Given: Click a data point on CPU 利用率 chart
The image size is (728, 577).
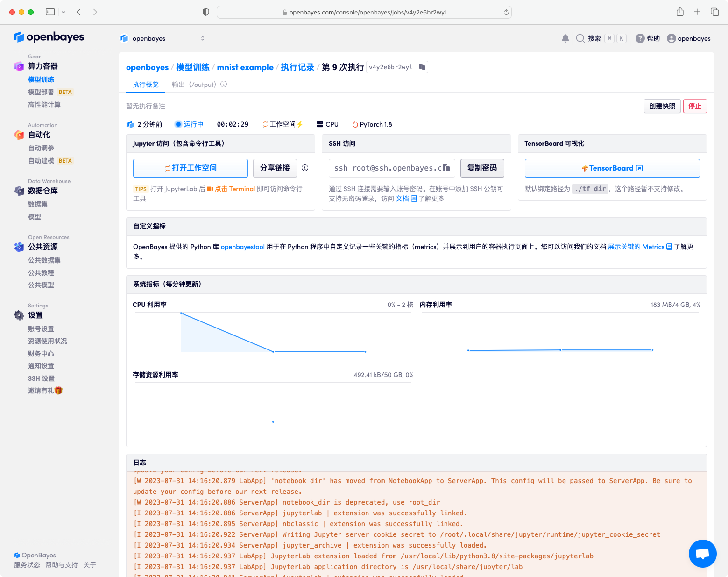Looking at the screenshot, I should point(273,351).
